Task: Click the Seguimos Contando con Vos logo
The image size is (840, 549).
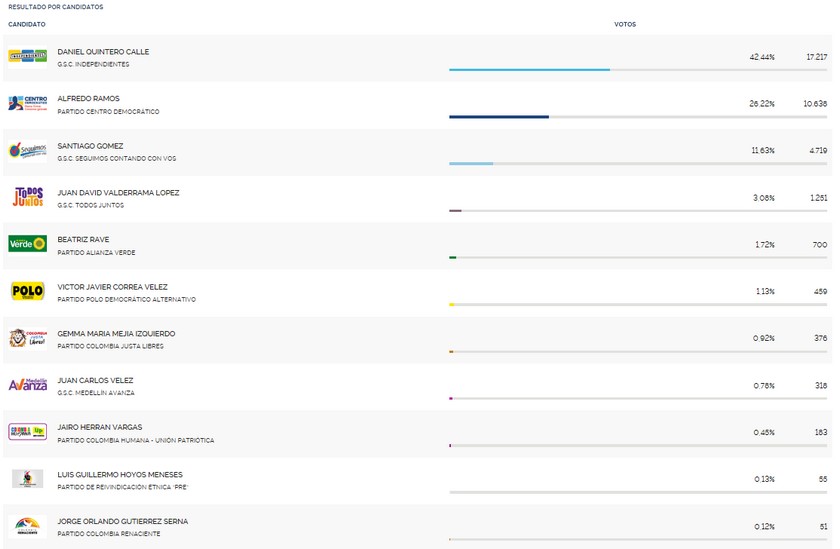Action: point(27,150)
